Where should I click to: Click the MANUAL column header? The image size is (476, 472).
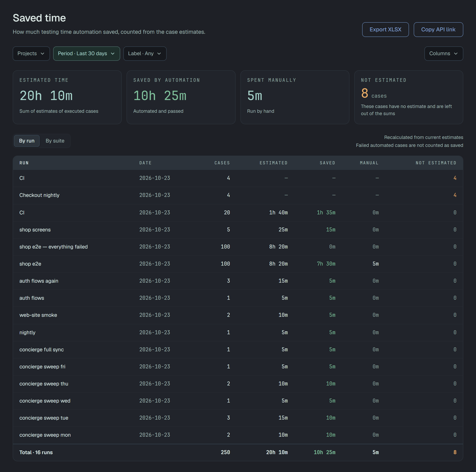click(369, 163)
